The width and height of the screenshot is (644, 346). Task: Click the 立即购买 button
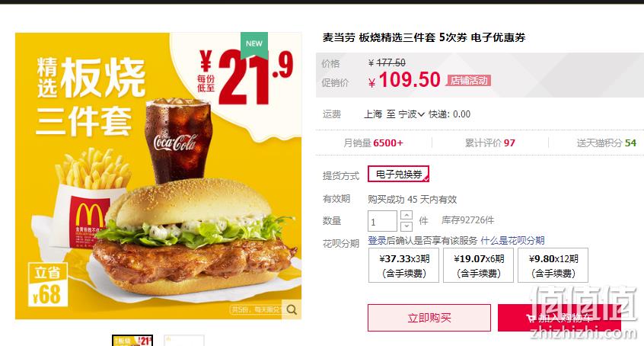tap(429, 318)
